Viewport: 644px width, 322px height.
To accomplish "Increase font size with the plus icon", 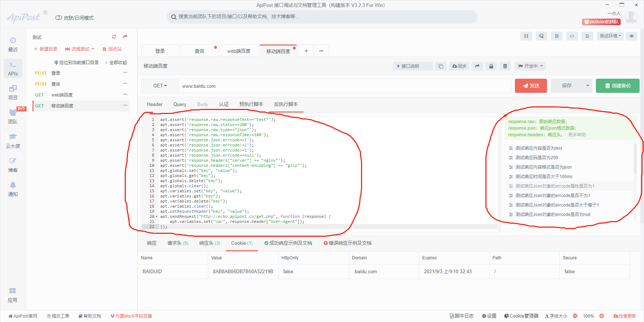I will point(602,316).
